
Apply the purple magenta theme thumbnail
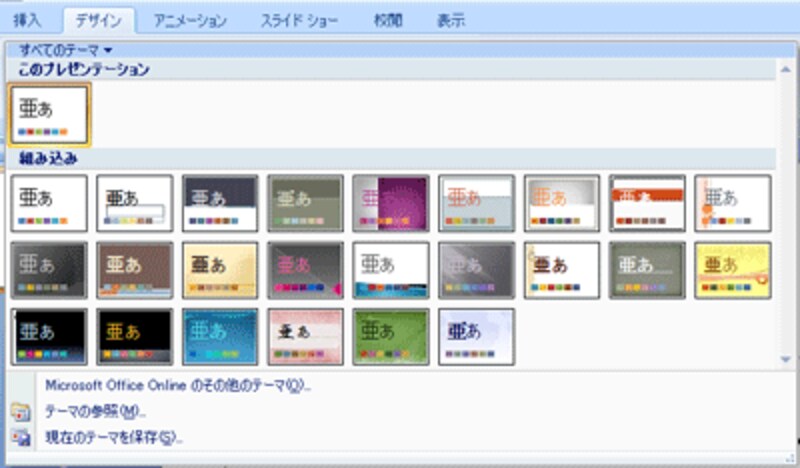pos(390,204)
